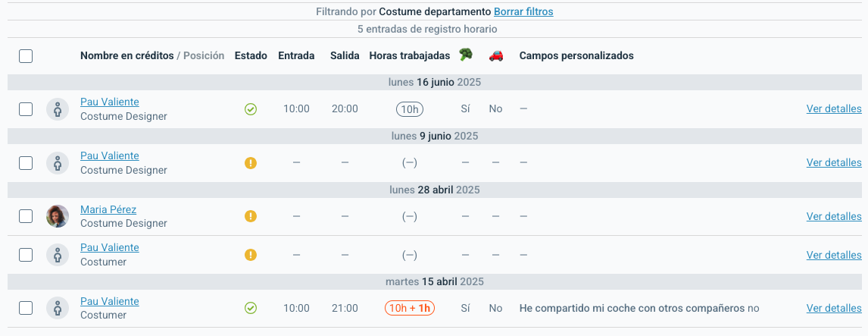
Task: Click the broccoli meal column icon
Action: pyautogui.click(x=466, y=55)
